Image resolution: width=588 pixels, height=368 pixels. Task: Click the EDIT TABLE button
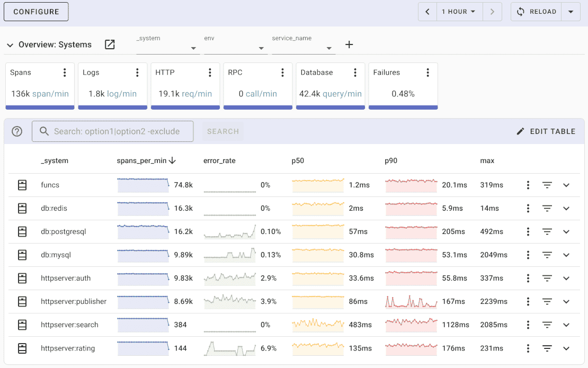coord(546,131)
